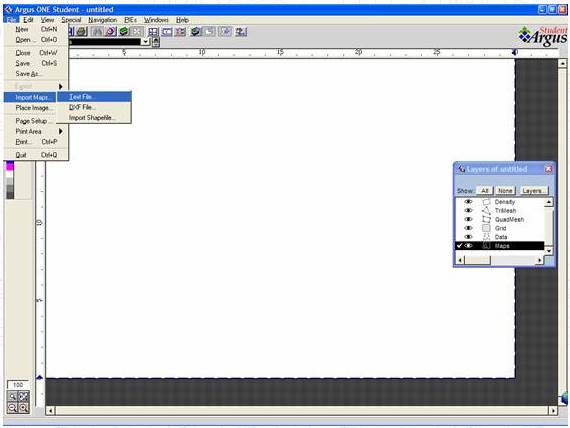Toggle Data layer visibility eye
The image size is (570, 428).
coord(469,237)
